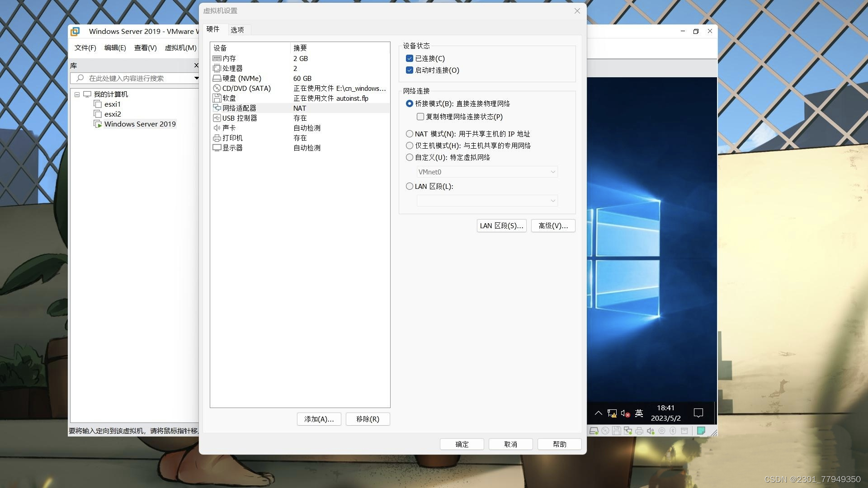This screenshot has height=488, width=868.
Task: Close the 虚拟机设置 dialog
Action: coord(577,11)
